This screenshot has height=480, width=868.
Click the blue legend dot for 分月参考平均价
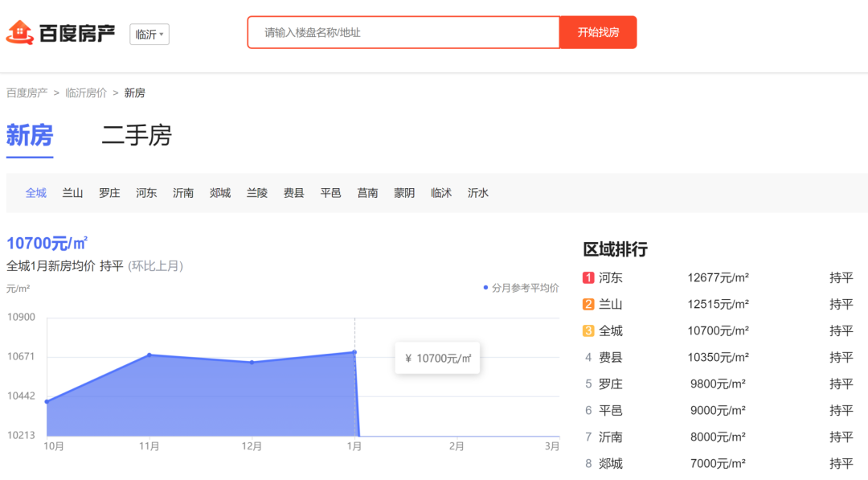pos(484,287)
